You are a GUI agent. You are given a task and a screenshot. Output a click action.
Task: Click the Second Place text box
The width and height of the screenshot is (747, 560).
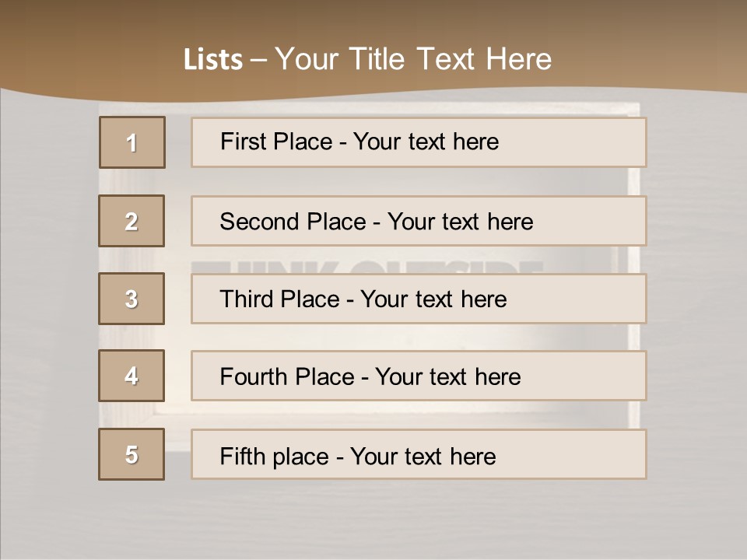click(419, 221)
